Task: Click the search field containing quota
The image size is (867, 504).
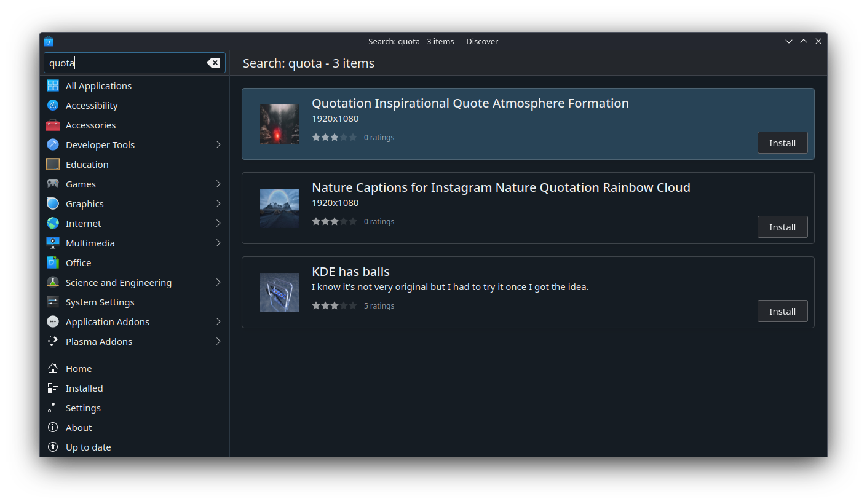Action: click(x=135, y=63)
